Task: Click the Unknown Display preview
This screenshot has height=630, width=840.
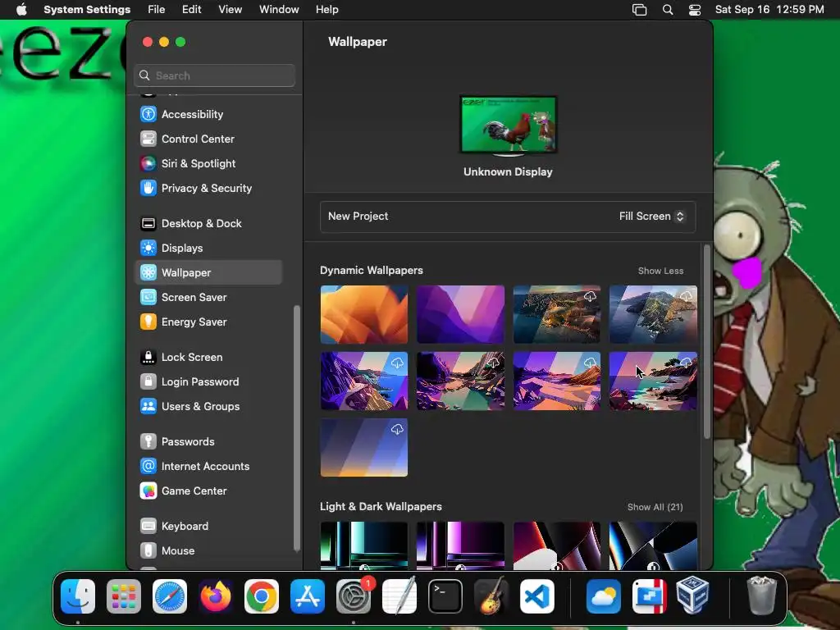Action: [509, 126]
